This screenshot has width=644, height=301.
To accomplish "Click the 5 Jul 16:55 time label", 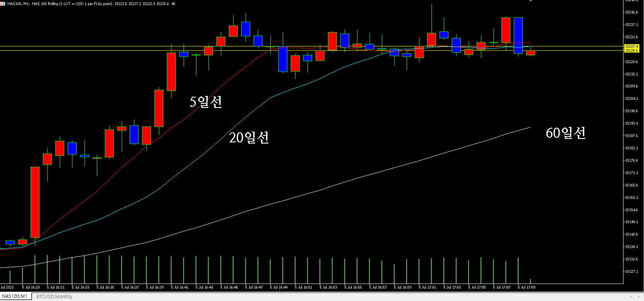I will (x=353, y=287).
